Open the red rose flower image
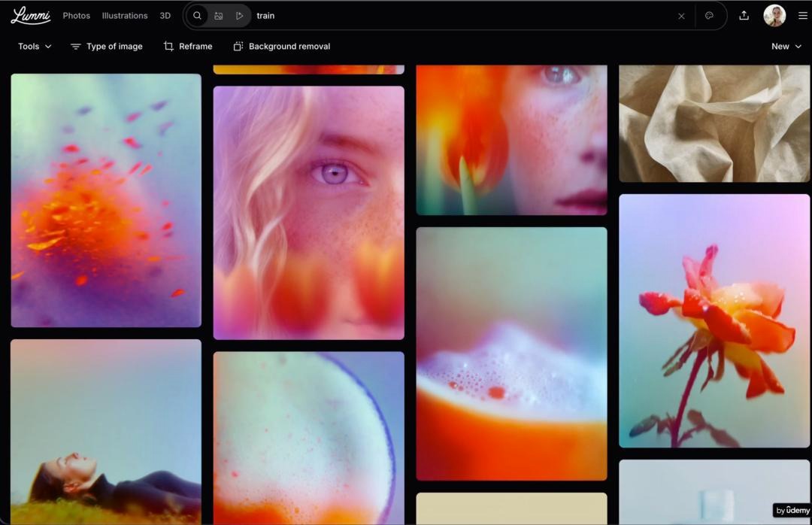Image resolution: width=812 pixels, height=525 pixels. (714, 321)
